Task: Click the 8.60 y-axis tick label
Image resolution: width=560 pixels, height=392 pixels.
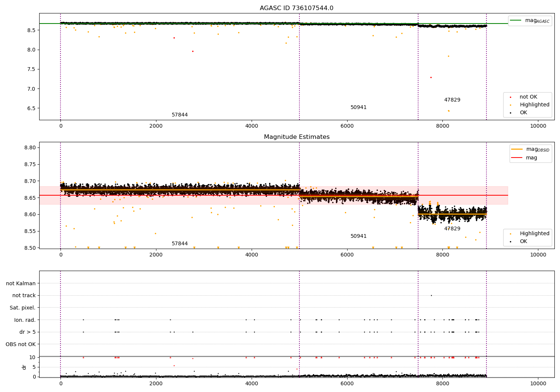Action: point(29,215)
